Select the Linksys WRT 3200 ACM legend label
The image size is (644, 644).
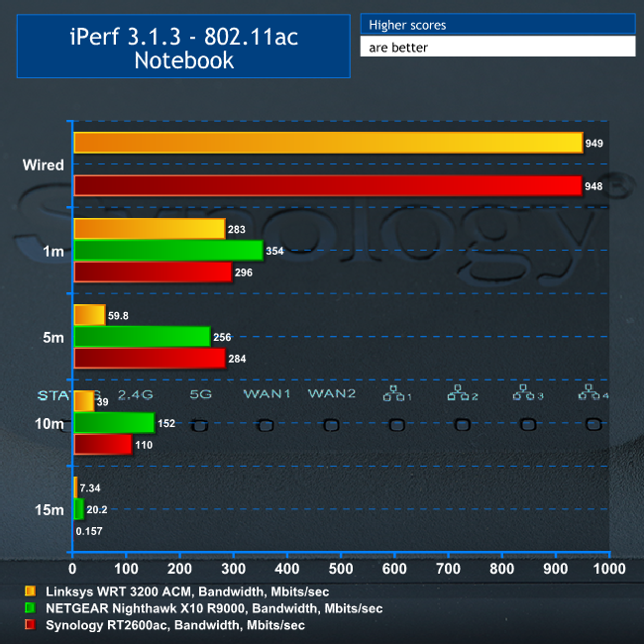187,591
